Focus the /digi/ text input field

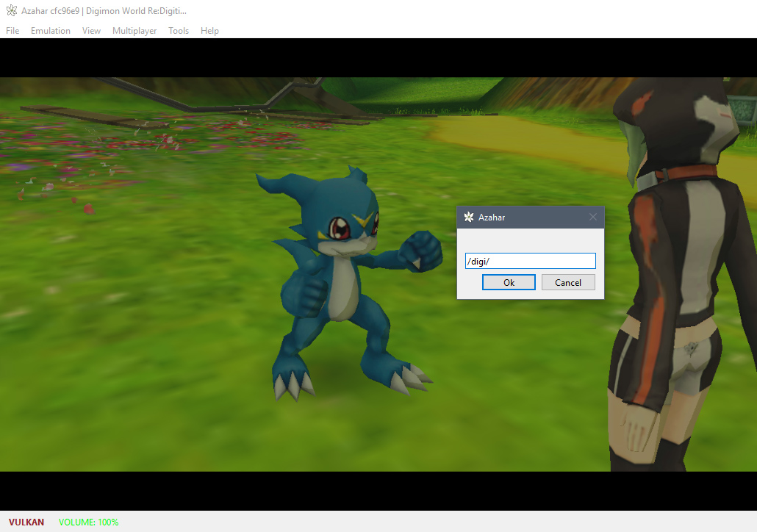(x=530, y=261)
